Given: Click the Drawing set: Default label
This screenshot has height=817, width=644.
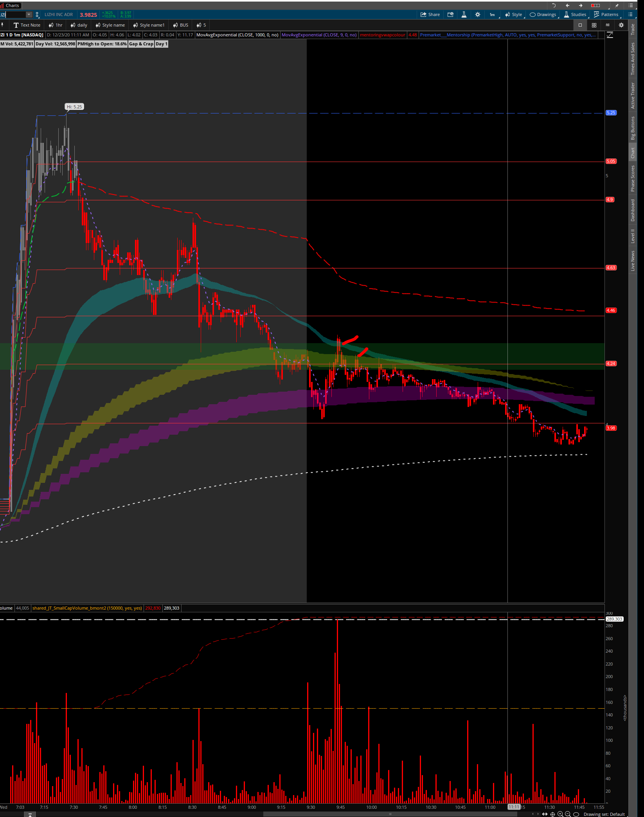Looking at the screenshot, I should tap(604, 814).
